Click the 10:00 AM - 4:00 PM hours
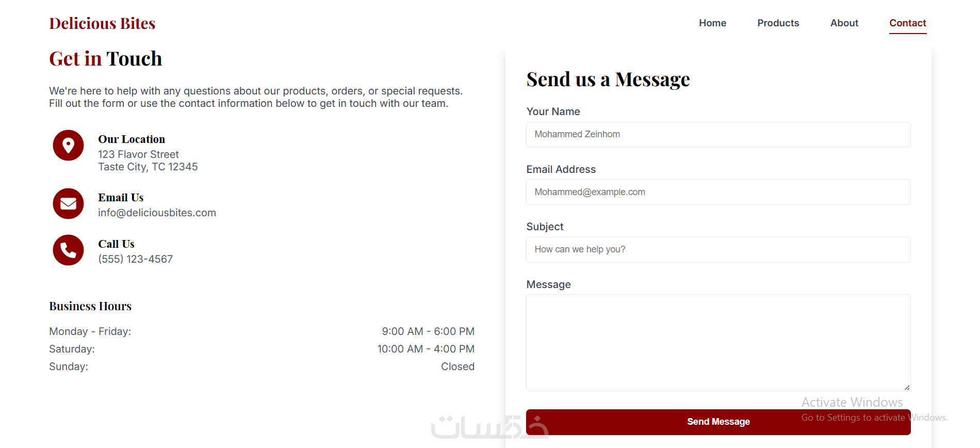 point(426,349)
